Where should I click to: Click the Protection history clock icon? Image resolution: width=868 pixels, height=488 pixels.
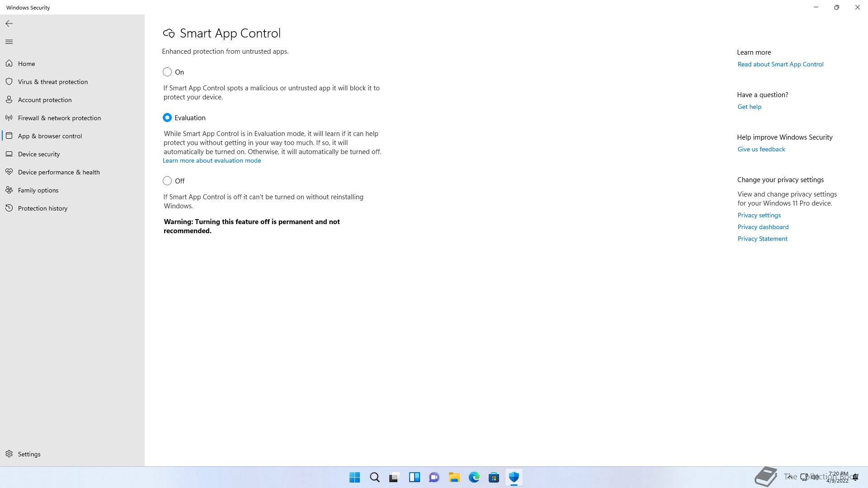9,208
